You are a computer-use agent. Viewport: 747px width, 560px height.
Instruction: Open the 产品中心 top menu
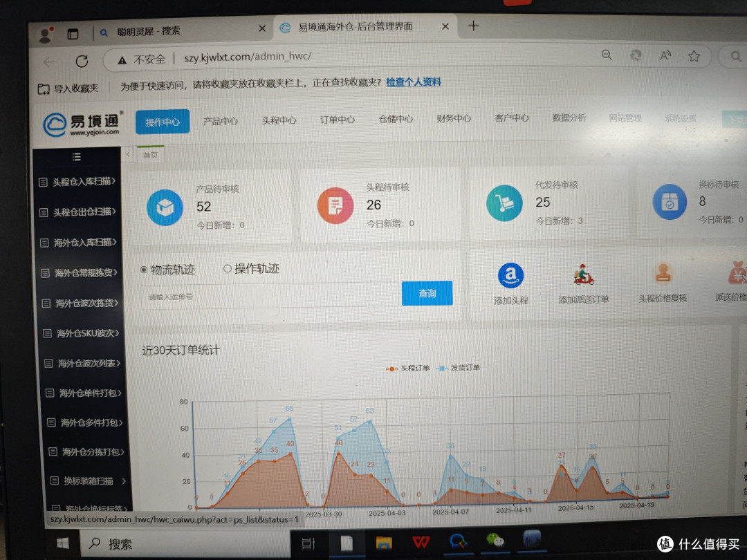point(221,121)
